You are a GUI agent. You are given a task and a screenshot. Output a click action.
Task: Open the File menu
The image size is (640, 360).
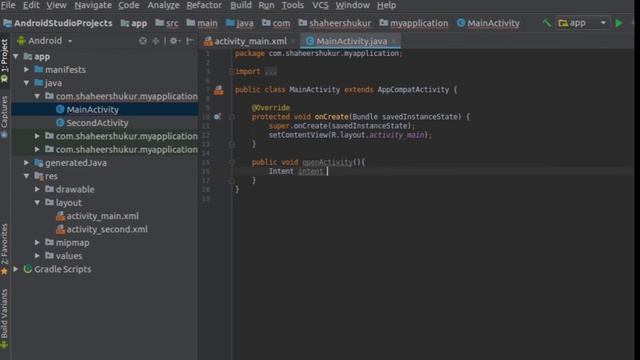[8, 5]
